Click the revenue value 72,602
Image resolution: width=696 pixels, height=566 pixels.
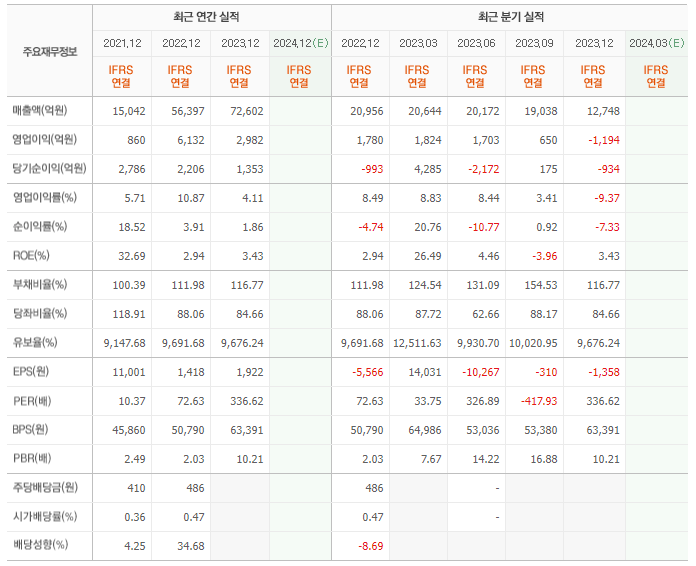point(247,111)
